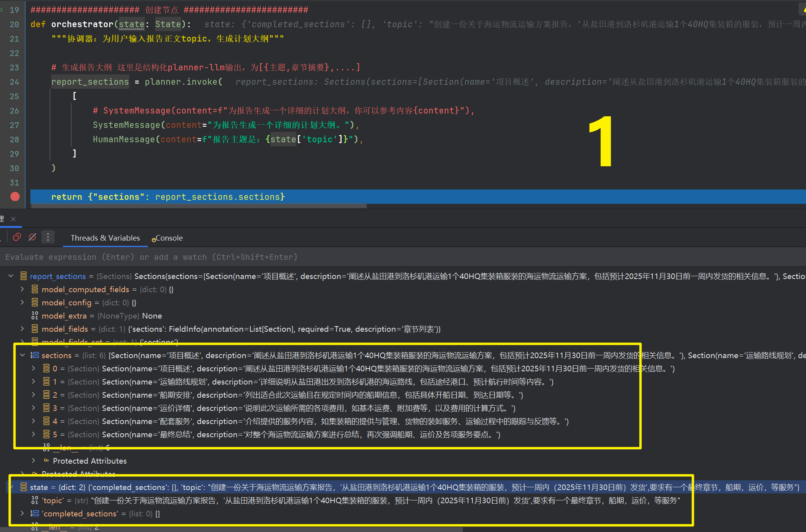The image size is (806, 532).
Task: Toggle Mute Breakpoints slashed-circle icon
Action: [x=32, y=237]
